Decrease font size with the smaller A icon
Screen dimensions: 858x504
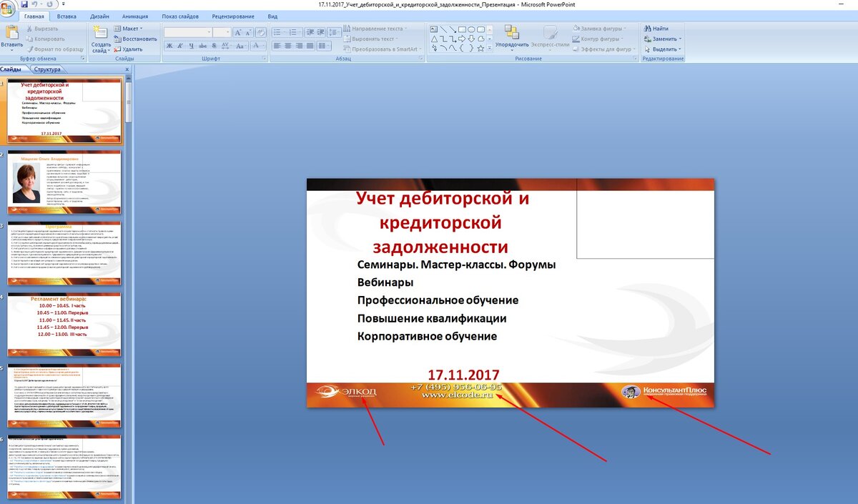249,32
